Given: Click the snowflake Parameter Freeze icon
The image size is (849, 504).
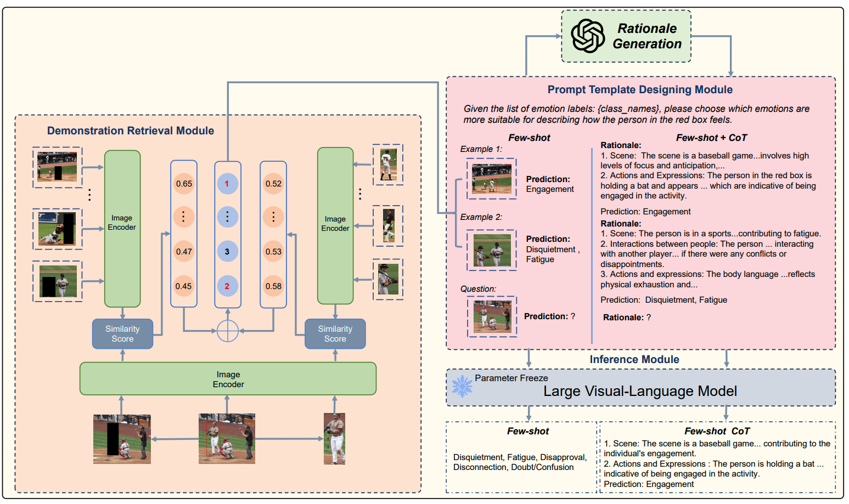Looking at the screenshot, I should tap(462, 386).
